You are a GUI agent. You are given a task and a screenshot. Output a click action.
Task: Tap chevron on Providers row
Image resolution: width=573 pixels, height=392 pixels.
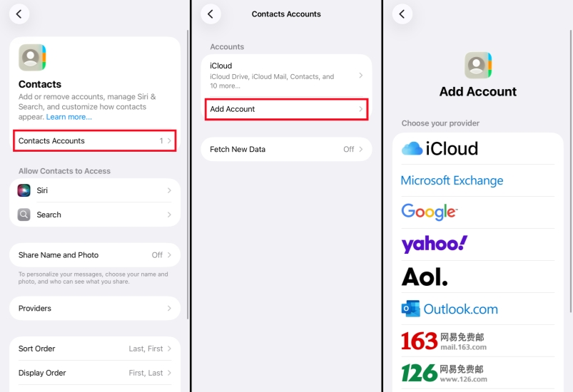click(169, 308)
